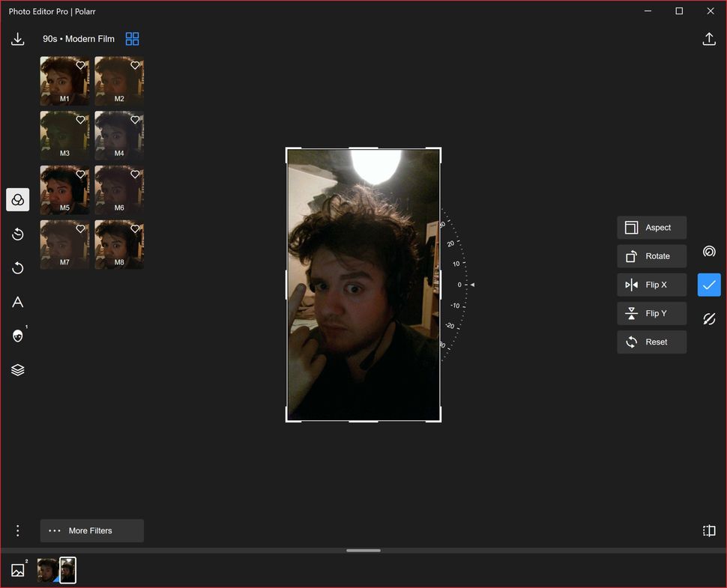Set rotation to 0 on the angle dial
This screenshot has width=727, height=588.
click(x=459, y=285)
